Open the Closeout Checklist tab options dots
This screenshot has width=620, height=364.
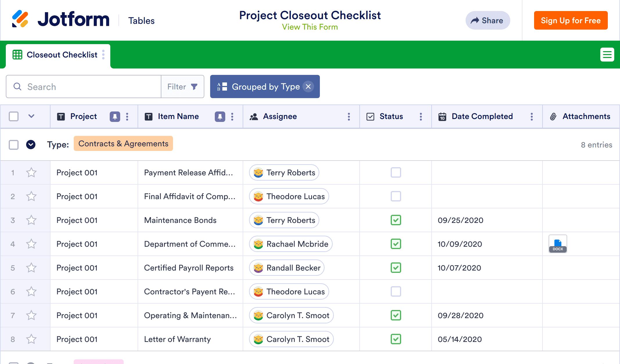click(x=103, y=55)
